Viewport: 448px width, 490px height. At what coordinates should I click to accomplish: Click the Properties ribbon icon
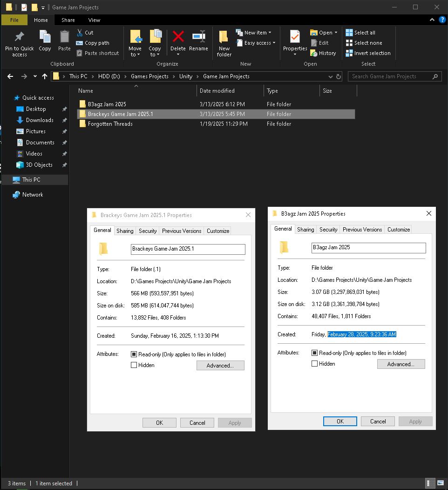tap(295, 36)
